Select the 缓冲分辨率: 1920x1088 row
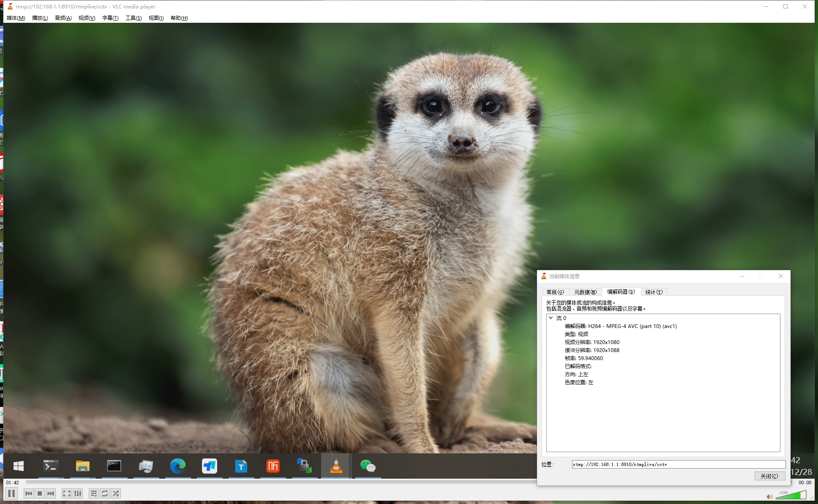 tap(592, 350)
